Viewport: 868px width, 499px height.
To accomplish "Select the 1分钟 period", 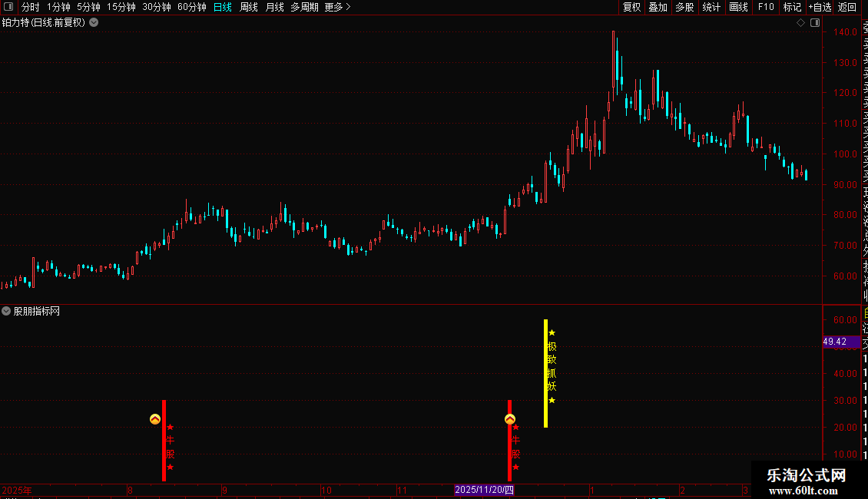I will click(58, 7).
